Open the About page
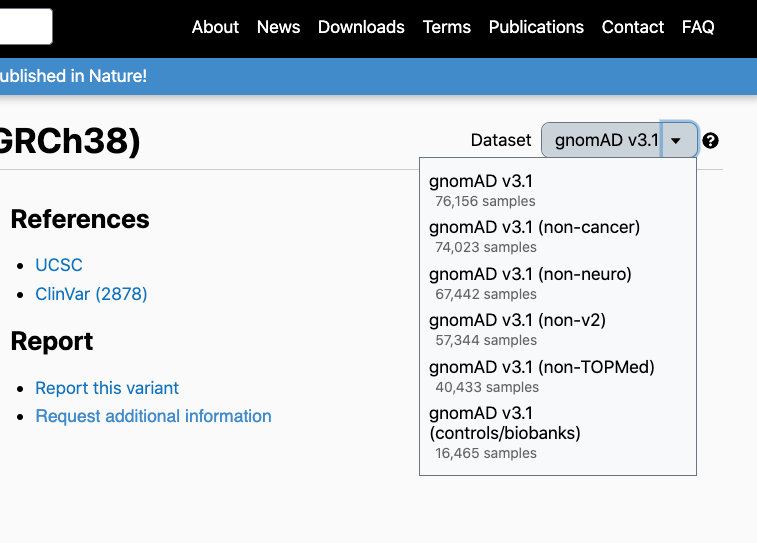The height and width of the screenshot is (543, 757). 215,27
